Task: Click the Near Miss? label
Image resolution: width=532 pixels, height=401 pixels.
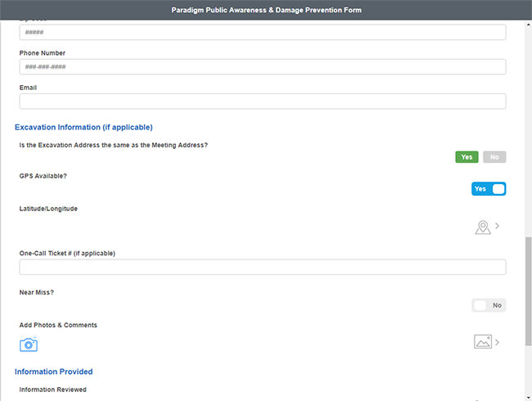Action: (x=36, y=292)
